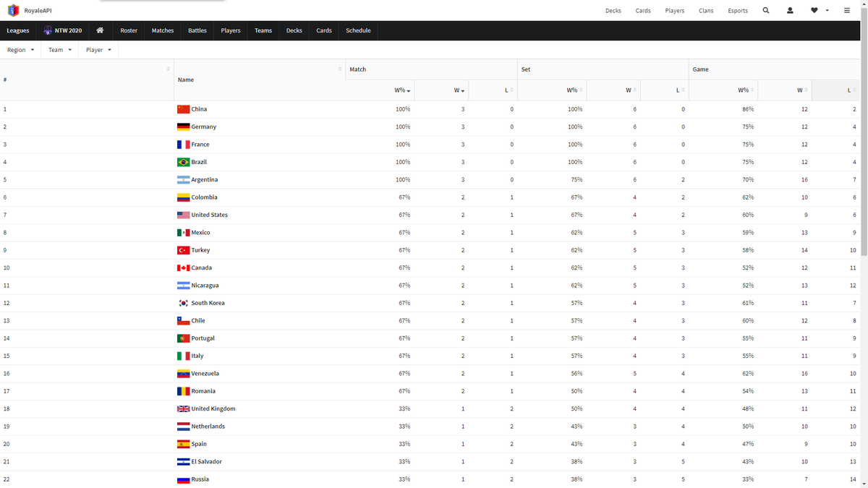Expand the Region filter dropdown

click(x=21, y=50)
